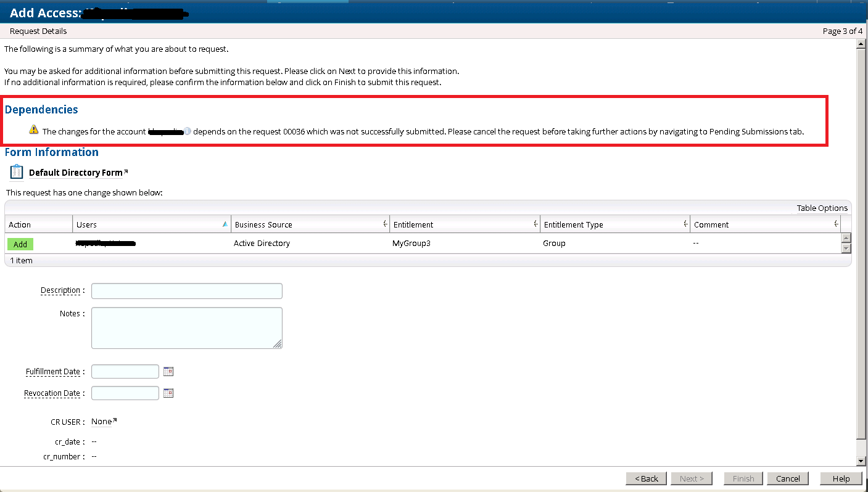Click the green Add action badge
868x492 pixels.
click(20, 244)
